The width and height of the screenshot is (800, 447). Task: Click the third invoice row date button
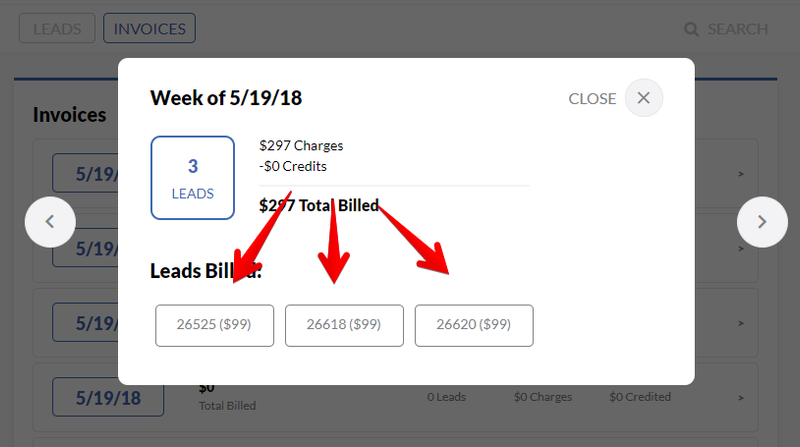[x=85, y=322]
